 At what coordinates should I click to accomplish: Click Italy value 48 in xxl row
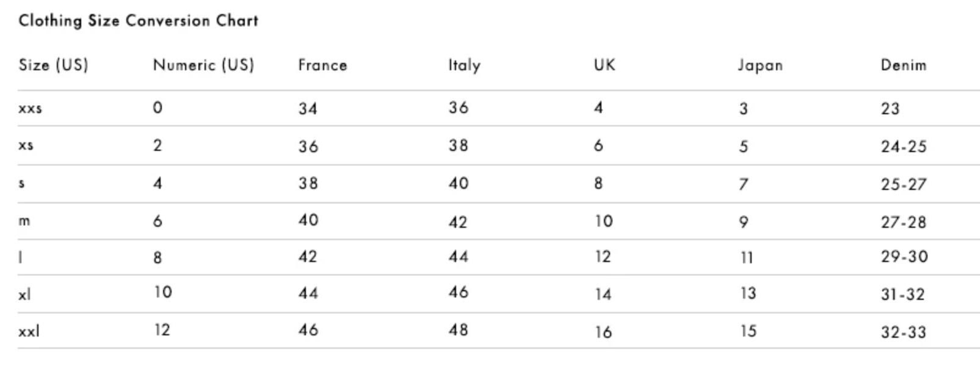(x=458, y=330)
